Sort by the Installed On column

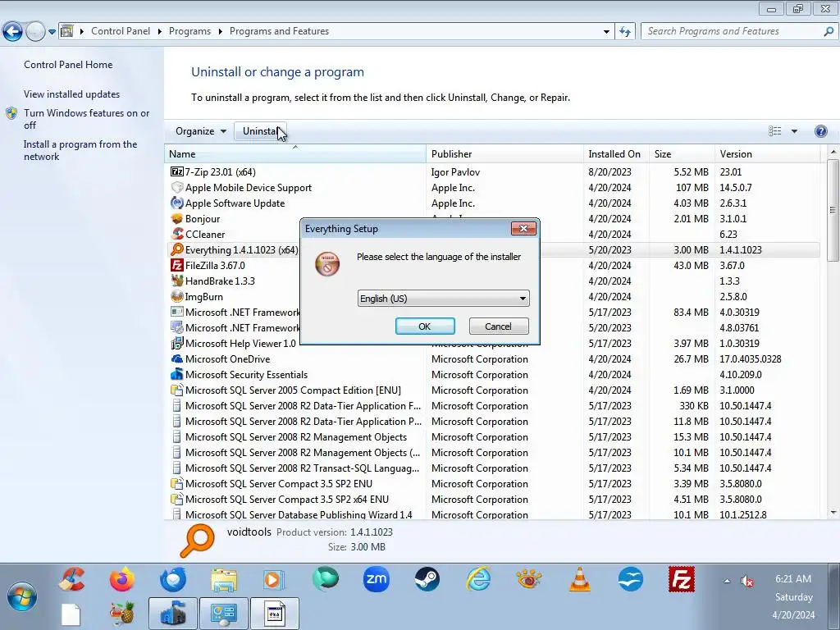coord(616,153)
